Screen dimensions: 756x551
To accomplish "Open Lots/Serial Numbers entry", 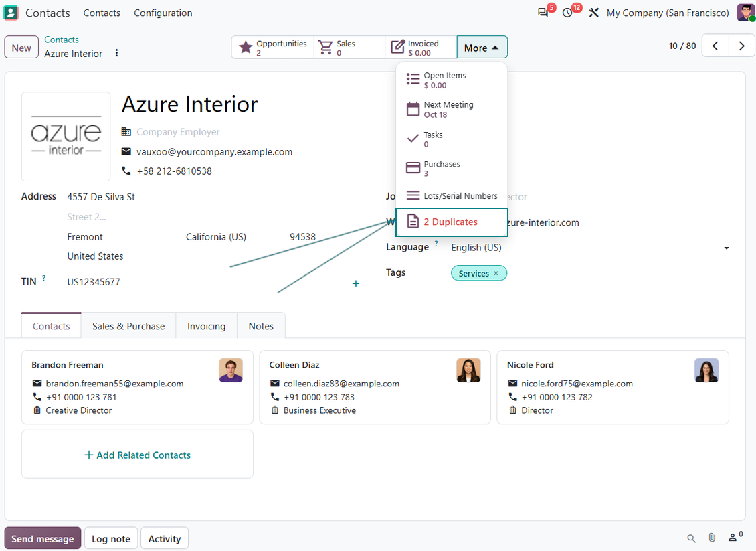I will pos(452,196).
